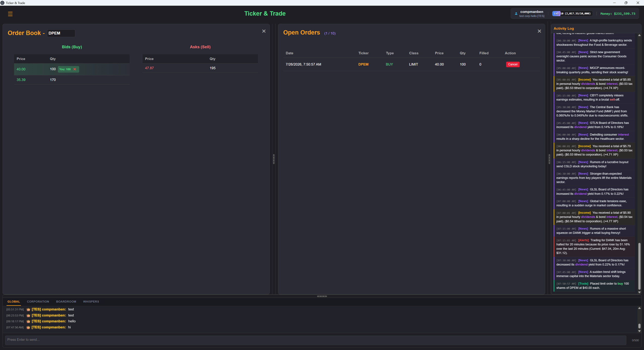Click the Ticker & Trade app icon in title bar
This screenshot has height=350, width=644.
pyautogui.click(x=2, y=3)
